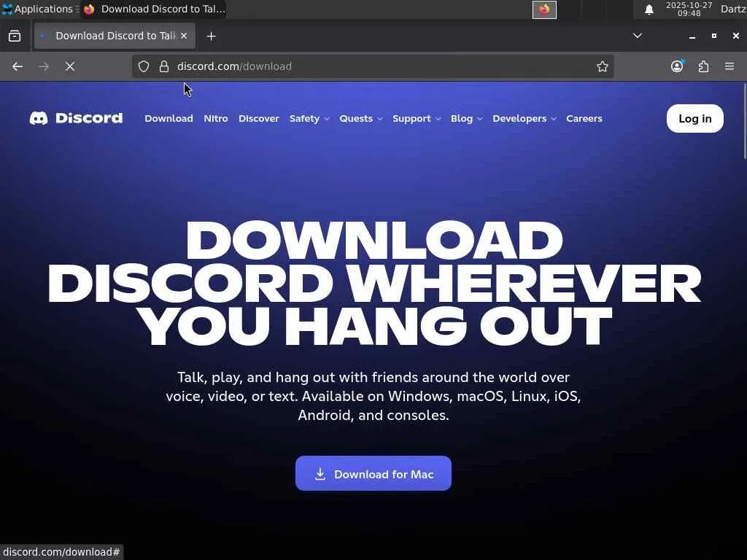This screenshot has height=560, width=747.
Task: Open the Discover nav link
Action: coord(259,119)
